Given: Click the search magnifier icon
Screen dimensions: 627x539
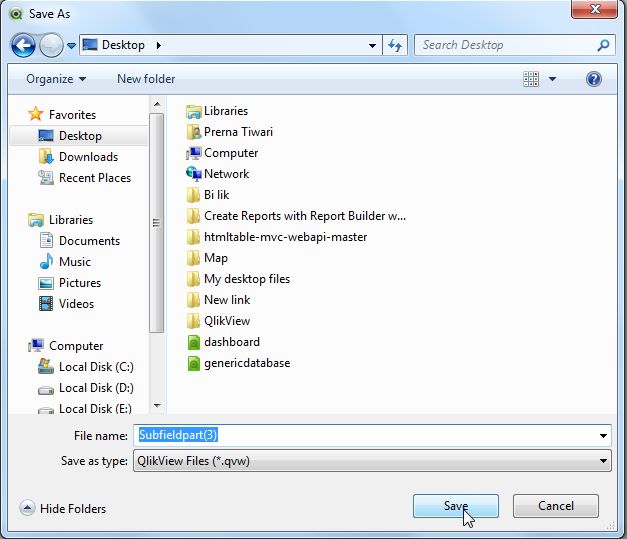Looking at the screenshot, I should pos(603,45).
